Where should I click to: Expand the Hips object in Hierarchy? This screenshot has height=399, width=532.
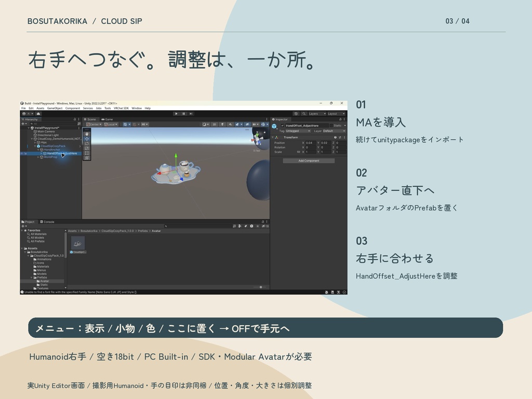point(35,142)
